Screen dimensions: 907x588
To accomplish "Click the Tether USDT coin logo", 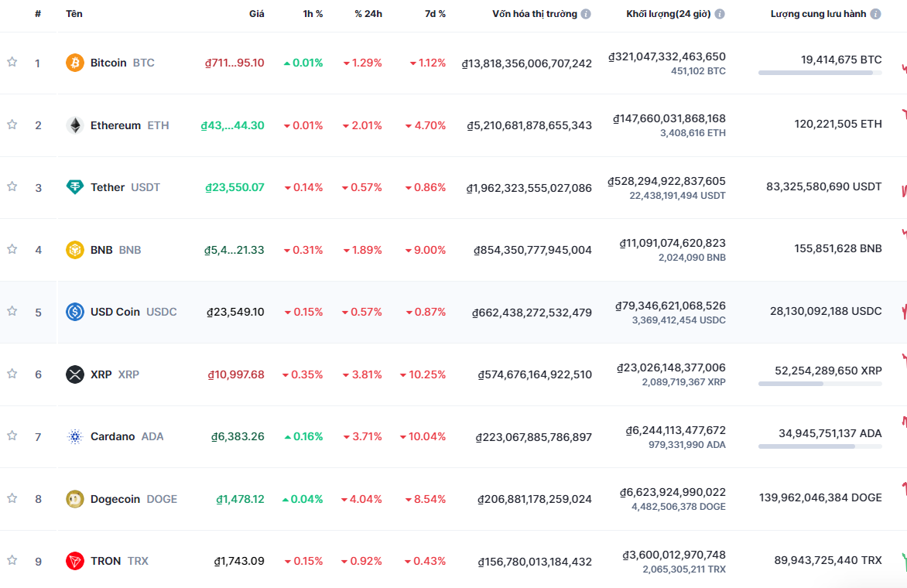I will coord(74,187).
